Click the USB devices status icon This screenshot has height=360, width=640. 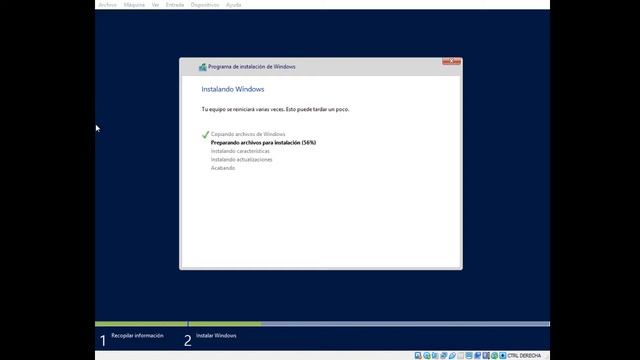coord(452,356)
